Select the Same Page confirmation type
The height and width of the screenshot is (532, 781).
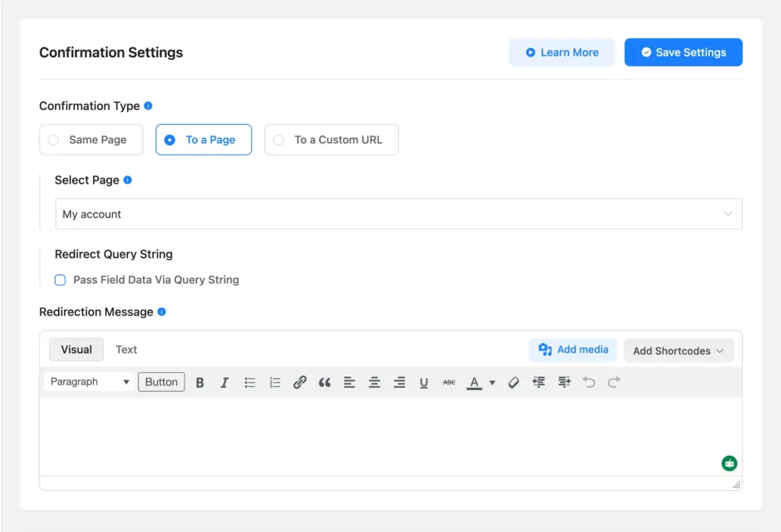coord(91,139)
